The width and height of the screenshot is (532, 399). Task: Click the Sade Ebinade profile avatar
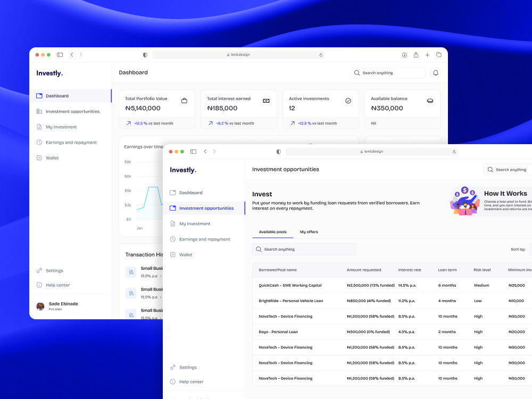click(x=40, y=306)
